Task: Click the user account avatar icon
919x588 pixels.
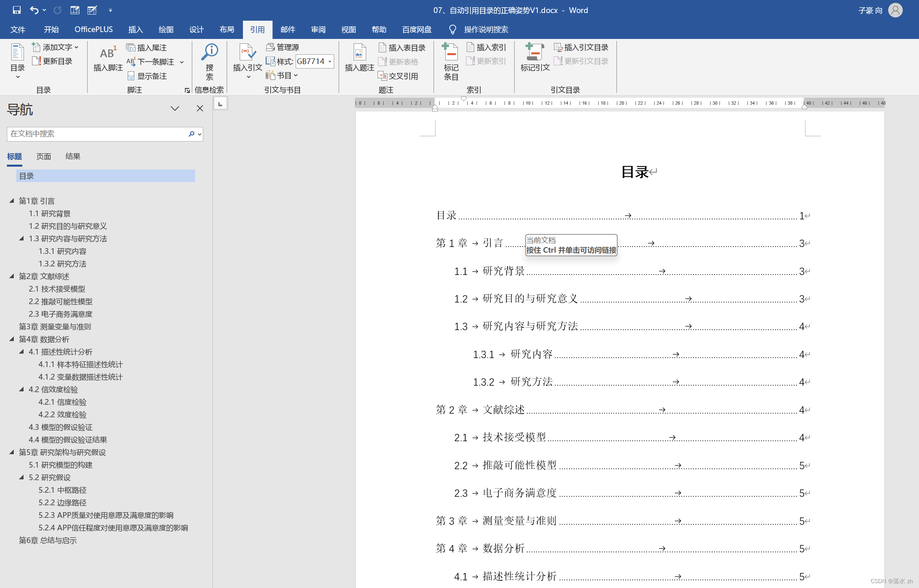Action: [895, 10]
